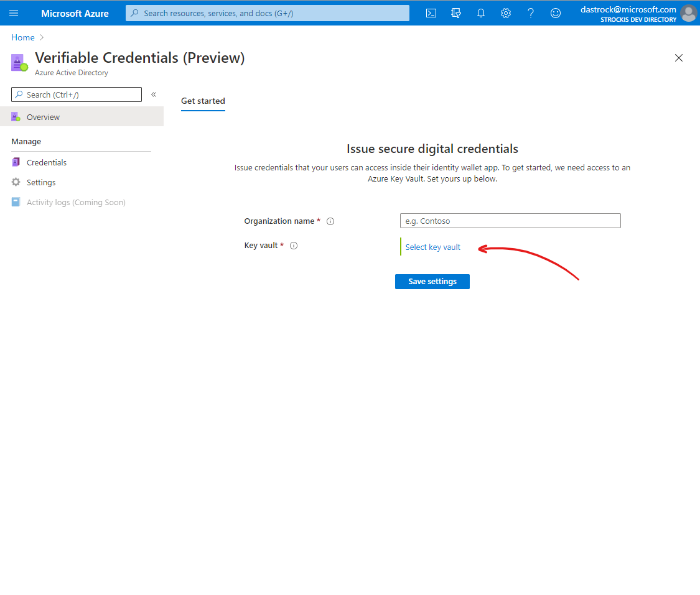The width and height of the screenshot is (700, 595).
Task: Click the Settings gear icon in the sidebar
Action: coord(16,182)
